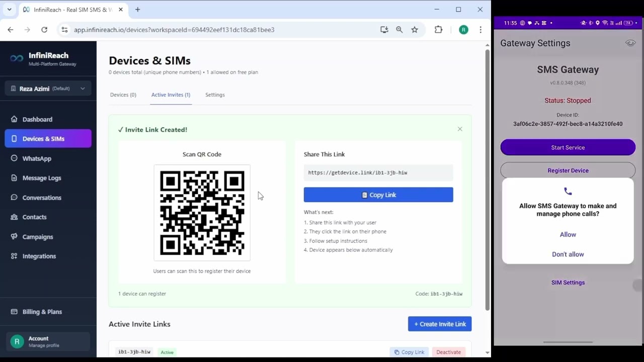644x362 pixels.
Task: Open the Chrome three-dot menu
Action: coord(480,30)
